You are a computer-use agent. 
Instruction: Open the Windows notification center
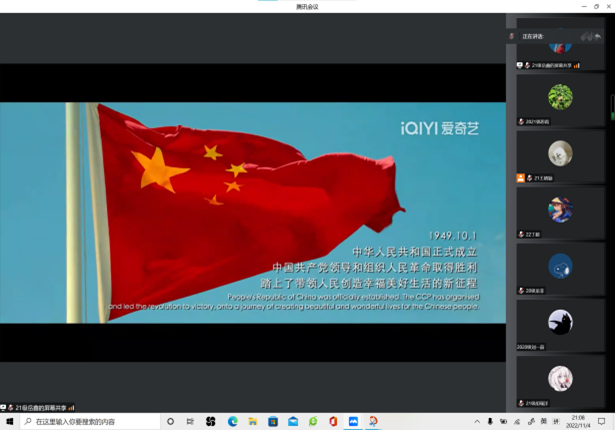(602, 422)
